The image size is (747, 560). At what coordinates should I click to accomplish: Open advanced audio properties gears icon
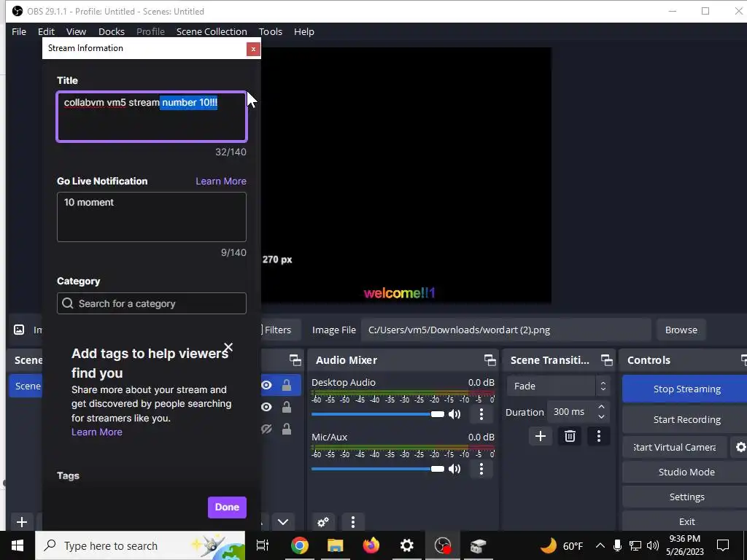tap(323, 522)
